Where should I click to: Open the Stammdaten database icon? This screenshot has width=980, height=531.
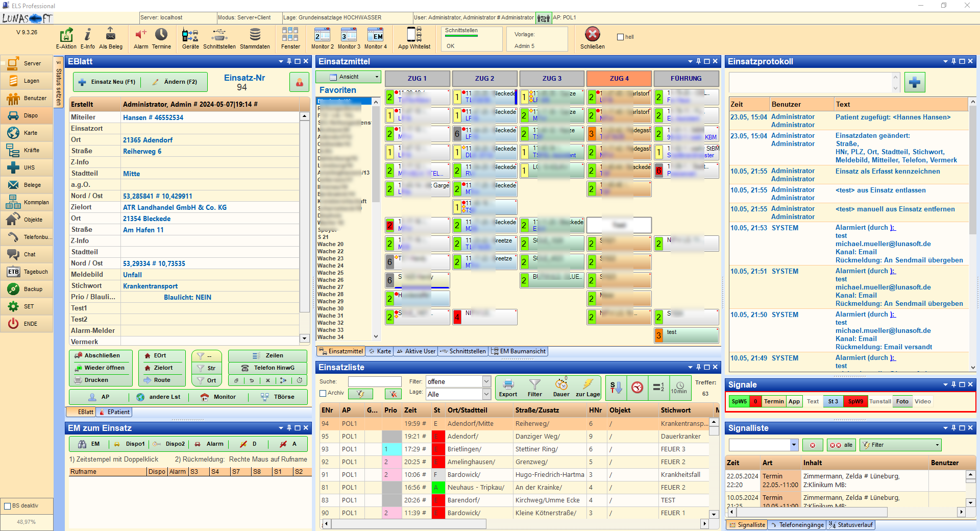point(255,35)
